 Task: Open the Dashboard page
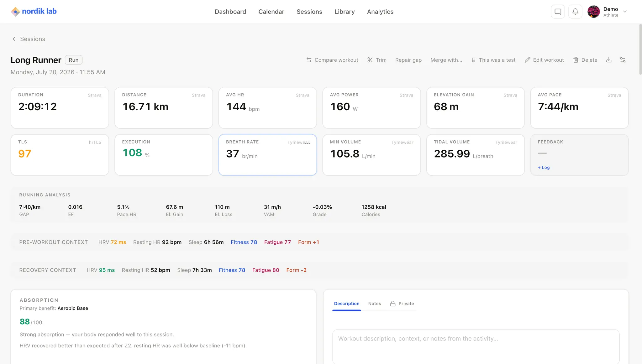pyautogui.click(x=230, y=12)
